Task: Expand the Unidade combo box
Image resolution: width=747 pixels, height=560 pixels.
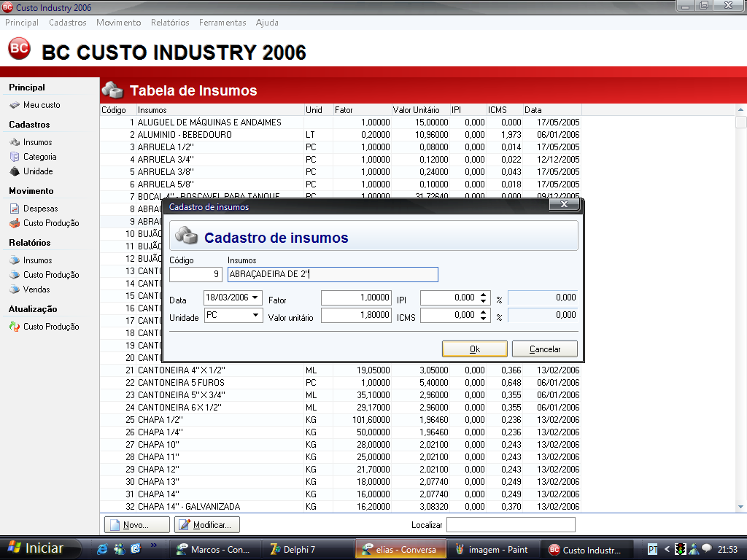Action: coord(255,315)
